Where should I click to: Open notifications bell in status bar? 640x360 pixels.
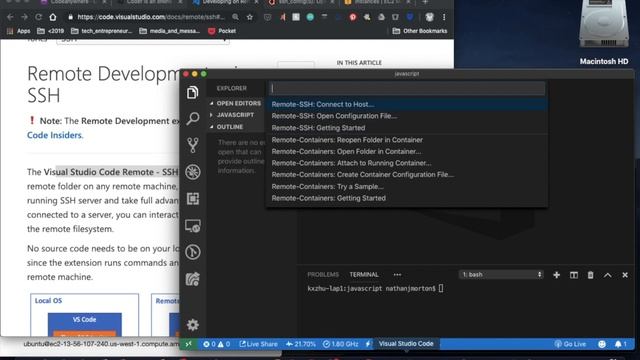(620, 344)
